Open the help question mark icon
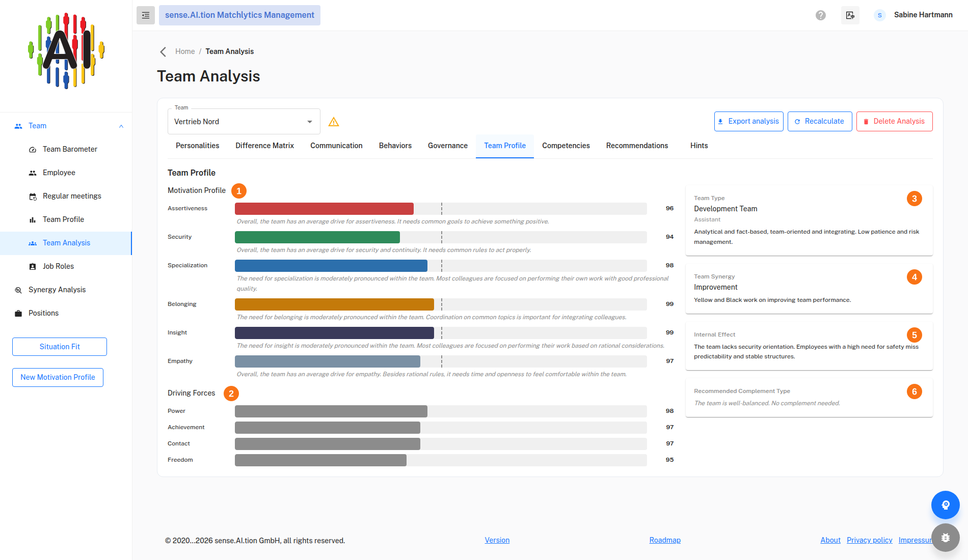This screenshot has width=968, height=560. click(821, 15)
